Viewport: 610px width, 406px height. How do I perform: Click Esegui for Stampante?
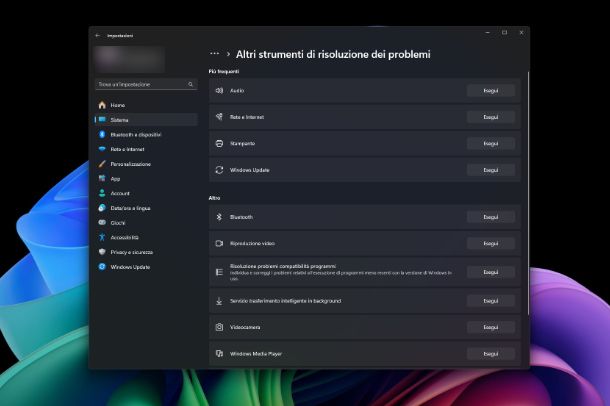coord(491,144)
